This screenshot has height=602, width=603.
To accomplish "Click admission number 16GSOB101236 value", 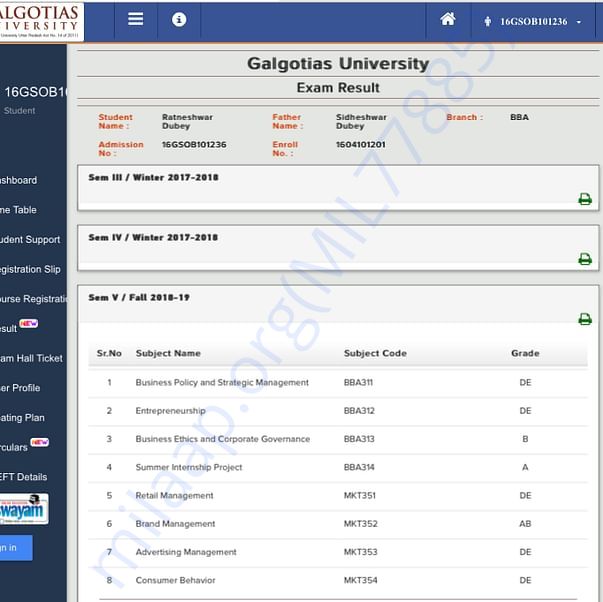I will pos(194,145).
